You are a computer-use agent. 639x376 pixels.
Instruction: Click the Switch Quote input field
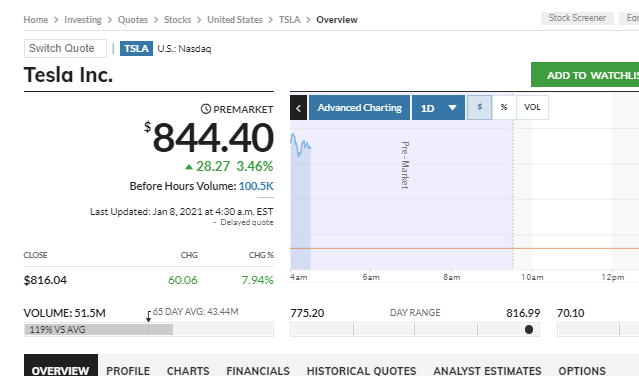[65, 48]
